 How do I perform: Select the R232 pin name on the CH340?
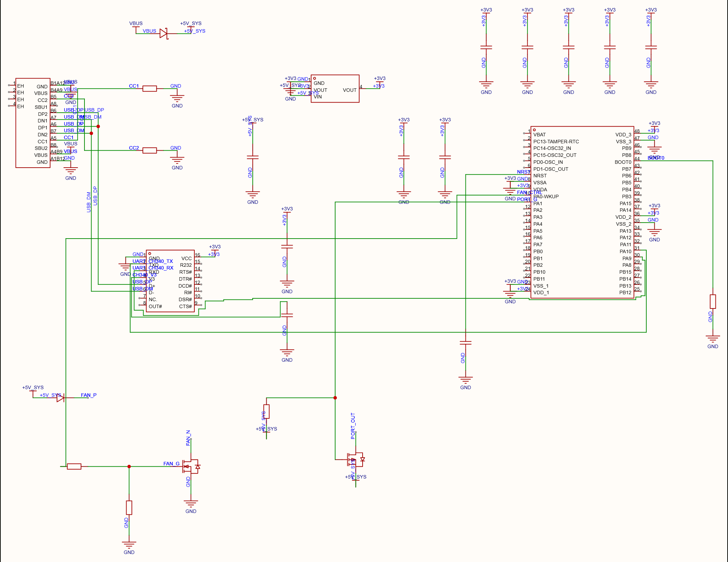pos(186,265)
